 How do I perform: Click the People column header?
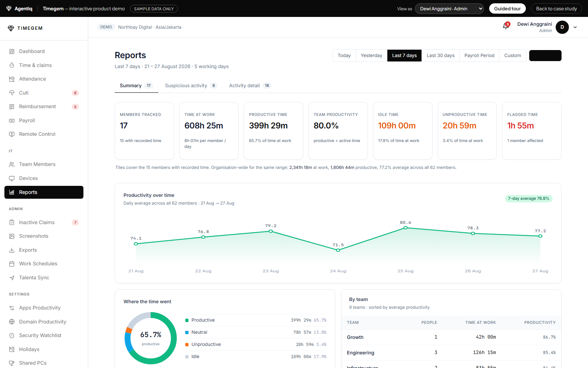coord(429,323)
